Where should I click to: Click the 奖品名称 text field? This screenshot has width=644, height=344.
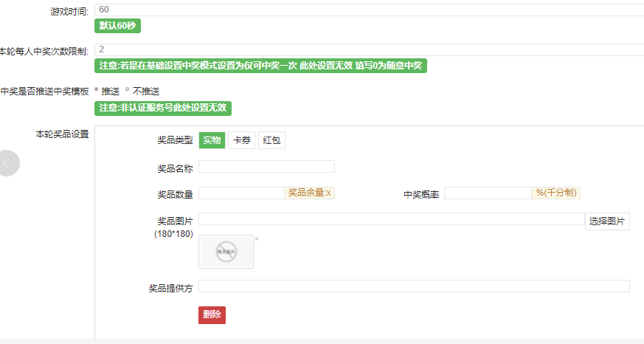click(x=266, y=166)
